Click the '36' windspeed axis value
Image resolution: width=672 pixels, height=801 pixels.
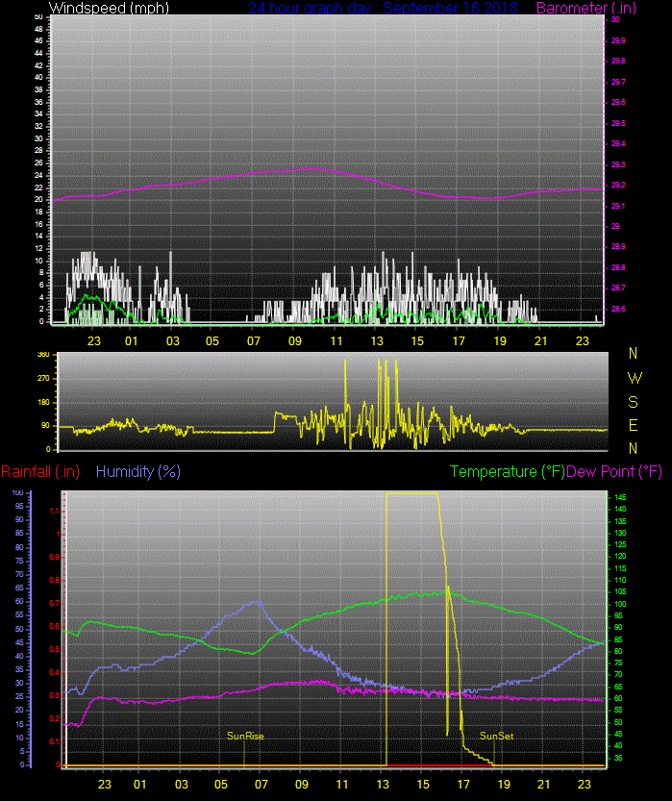pos(38,102)
